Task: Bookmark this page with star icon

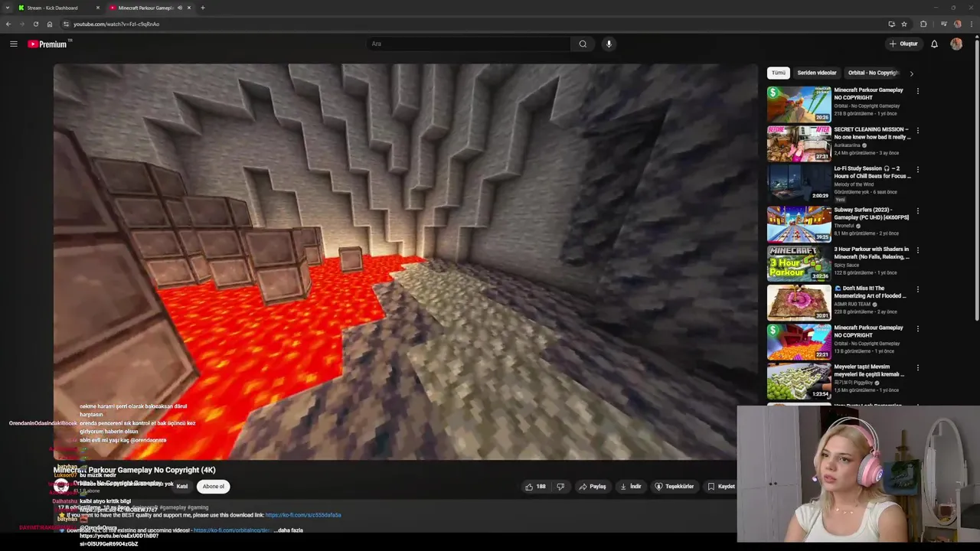Action: (x=904, y=24)
